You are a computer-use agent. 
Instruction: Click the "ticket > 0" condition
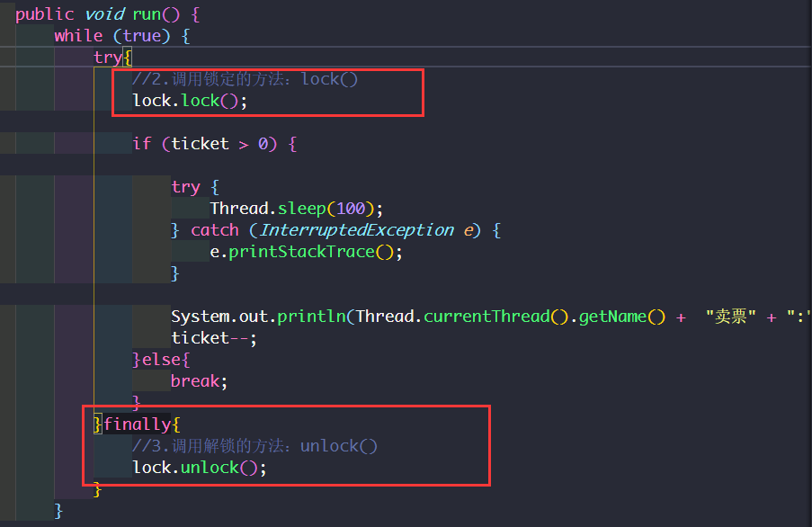[225, 144]
